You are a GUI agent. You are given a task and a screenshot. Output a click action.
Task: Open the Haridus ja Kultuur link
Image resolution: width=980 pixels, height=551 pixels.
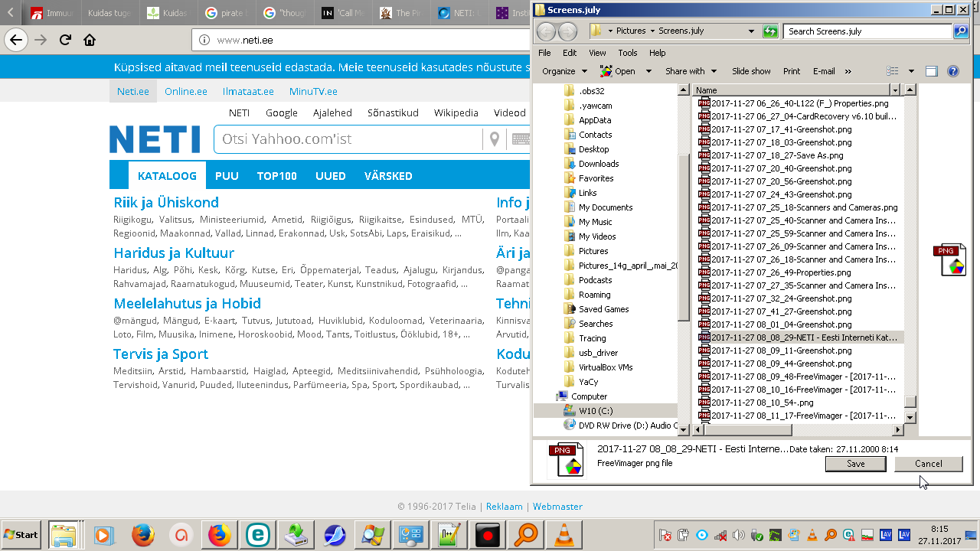pos(174,253)
